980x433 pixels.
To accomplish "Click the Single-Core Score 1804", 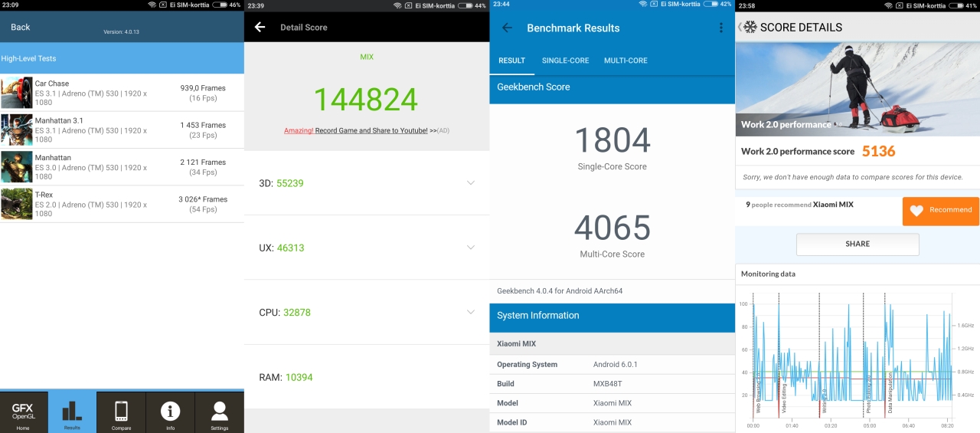I will (x=612, y=140).
